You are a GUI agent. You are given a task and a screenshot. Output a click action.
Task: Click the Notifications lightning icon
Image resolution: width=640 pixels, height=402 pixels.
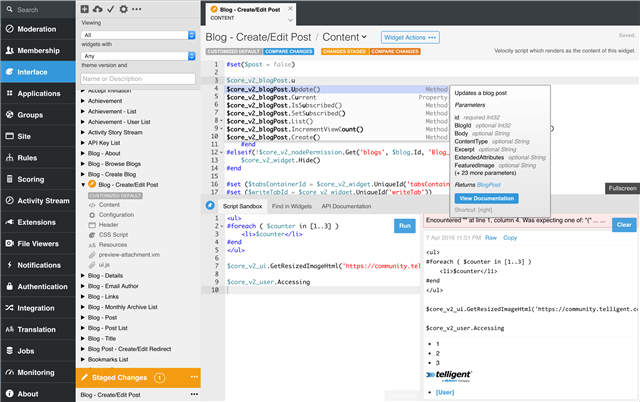click(9, 265)
